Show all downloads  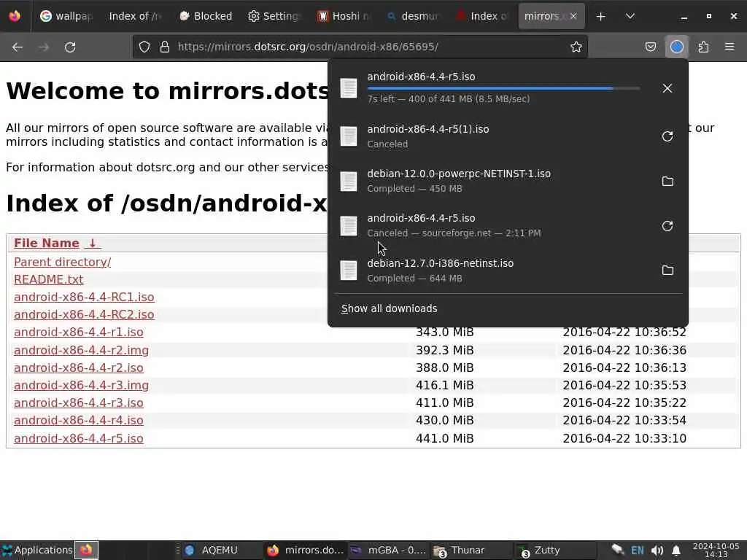[390, 308]
